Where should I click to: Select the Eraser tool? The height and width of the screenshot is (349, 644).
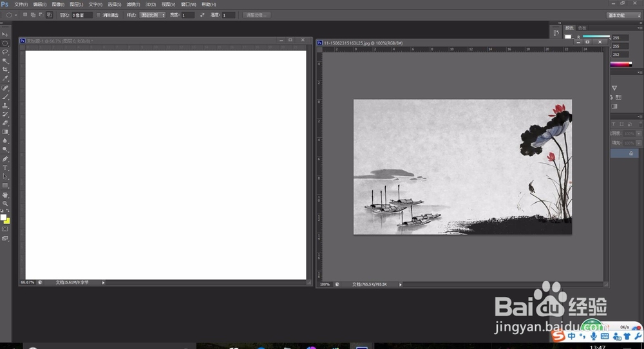coord(5,123)
